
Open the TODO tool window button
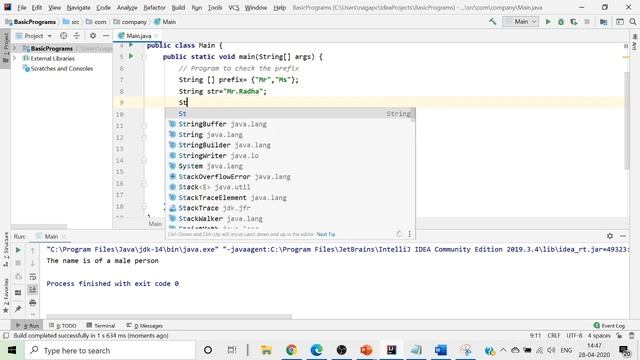(62, 326)
